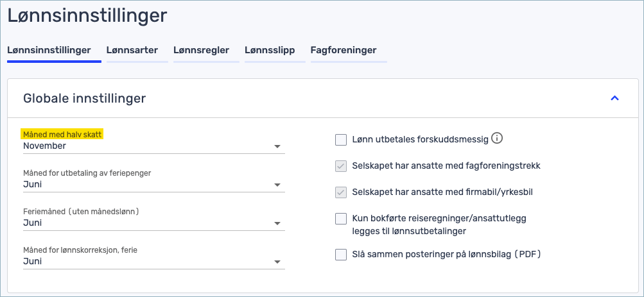Click the Selskapet har ansatte med fagforeningstrekk label
This screenshot has height=297, width=644.
click(446, 165)
